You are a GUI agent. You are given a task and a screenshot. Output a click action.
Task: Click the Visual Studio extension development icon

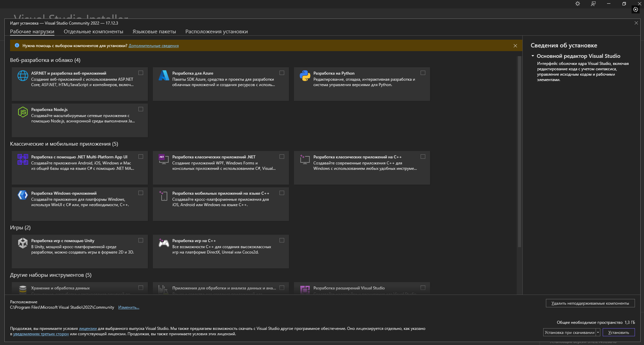(305, 290)
